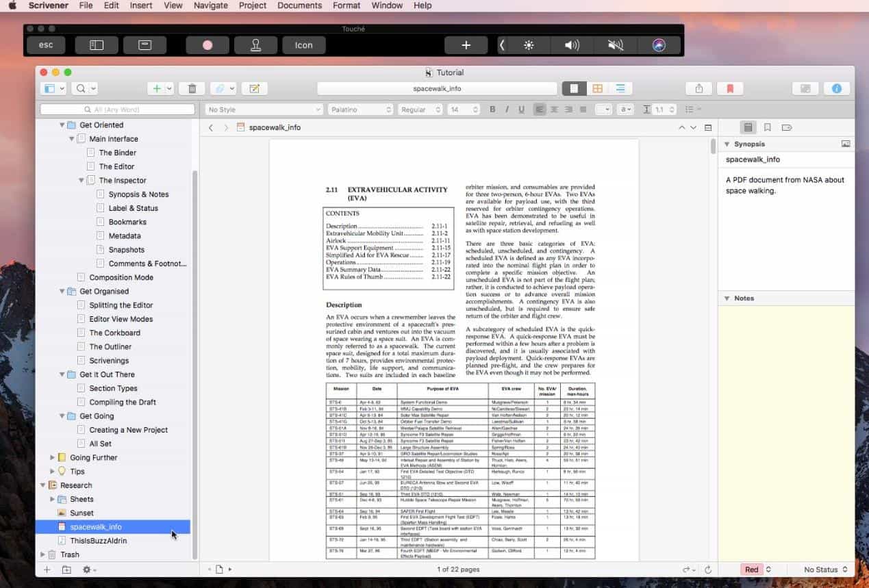Open the Format menu
This screenshot has height=588, width=869.
click(346, 5)
